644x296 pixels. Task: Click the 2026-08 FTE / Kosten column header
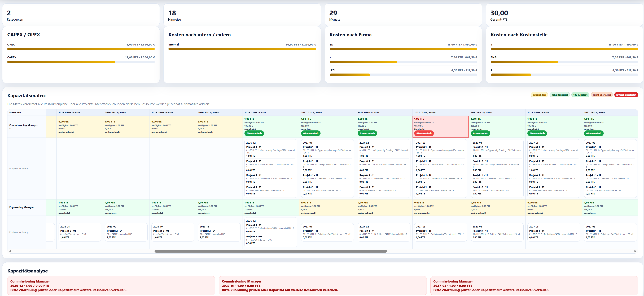(80, 113)
